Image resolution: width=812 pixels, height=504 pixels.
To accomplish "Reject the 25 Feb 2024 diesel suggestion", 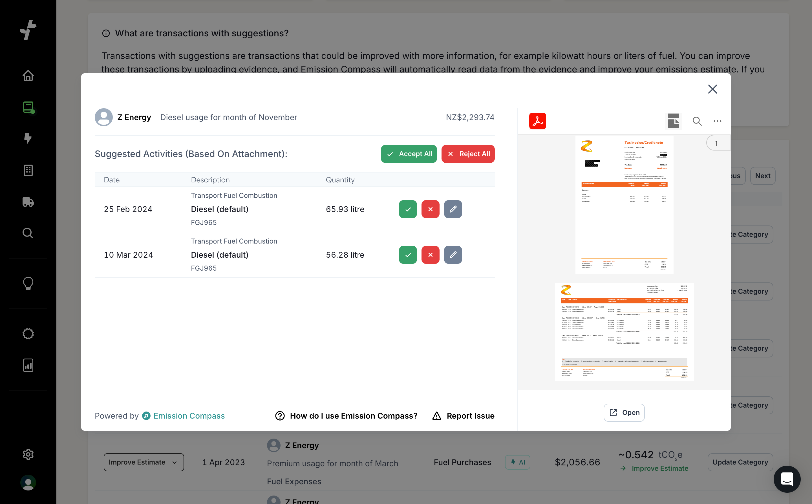I will pos(430,209).
